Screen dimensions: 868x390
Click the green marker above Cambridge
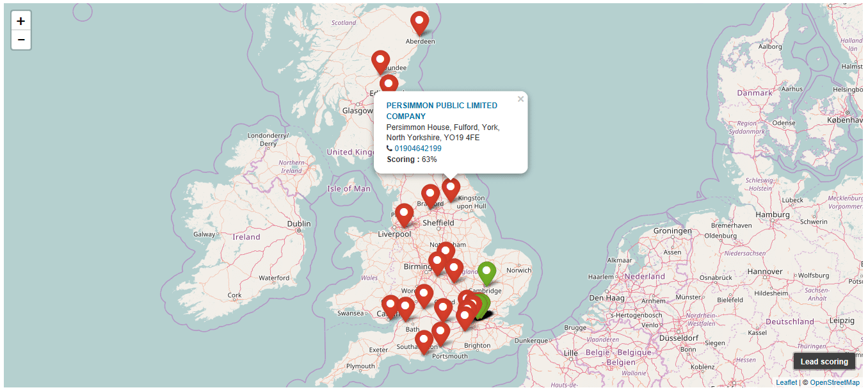point(487,273)
